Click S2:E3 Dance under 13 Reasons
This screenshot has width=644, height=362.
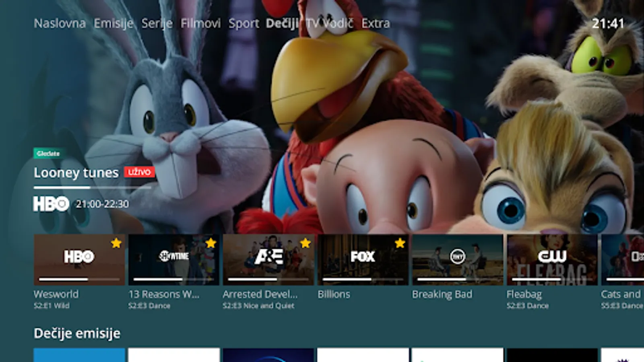[149, 306]
